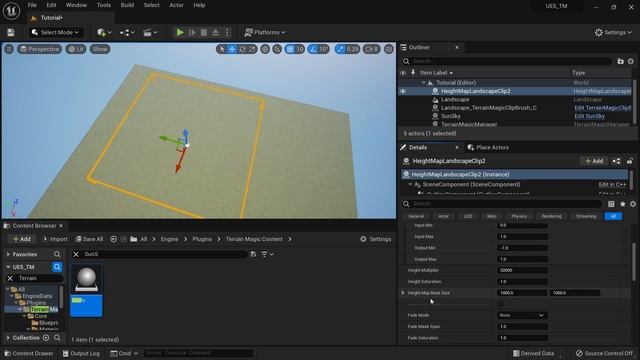Show only favorite properties star
This screenshot has width=640, height=360.
(622, 204)
